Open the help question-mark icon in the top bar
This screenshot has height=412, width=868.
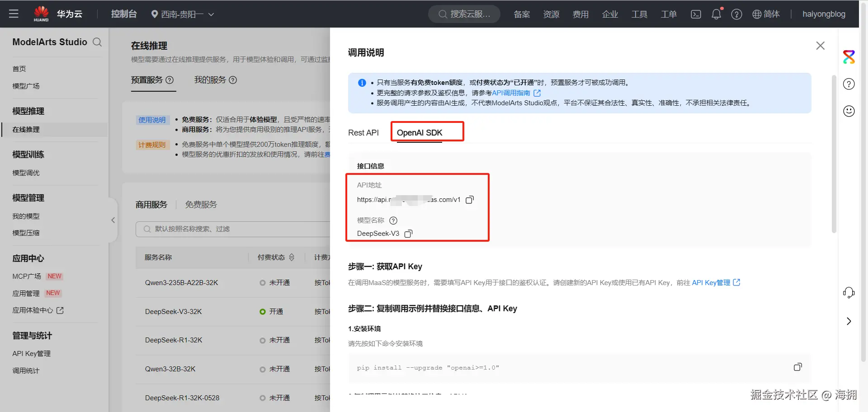click(x=736, y=14)
